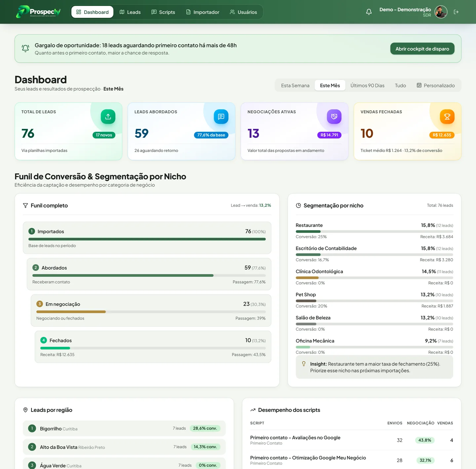Click the Prospecly logo

[38, 12]
